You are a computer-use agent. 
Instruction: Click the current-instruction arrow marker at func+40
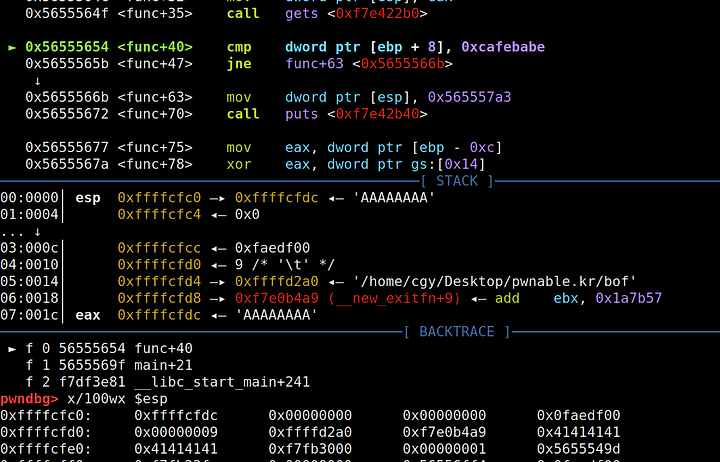click(x=12, y=47)
